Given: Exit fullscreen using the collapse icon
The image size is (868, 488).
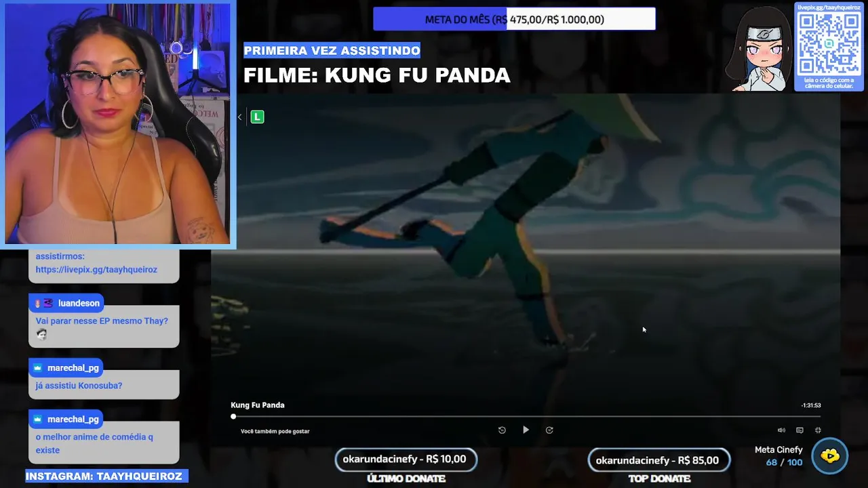Looking at the screenshot, I should click(x=818, y=430).
